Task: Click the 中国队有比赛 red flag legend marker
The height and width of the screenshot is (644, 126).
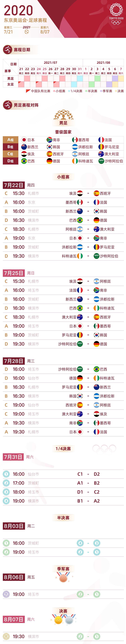Action: pos(28,91)
